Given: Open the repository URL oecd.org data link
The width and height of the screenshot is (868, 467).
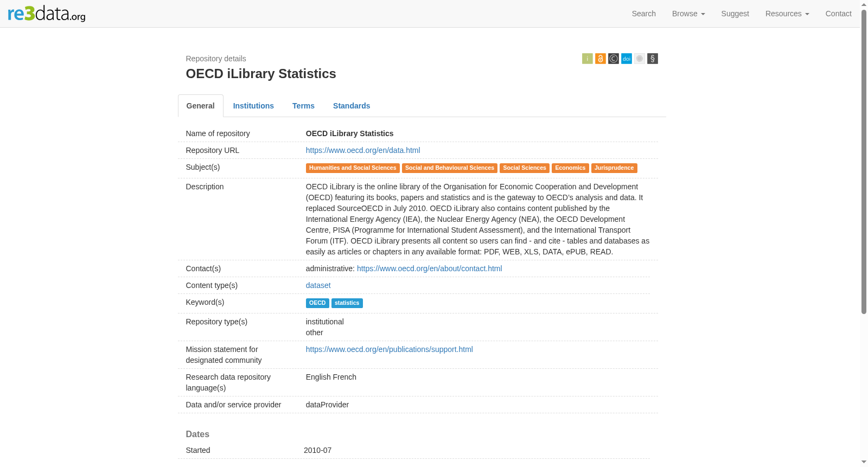Looking at the screenshot, I should pyautogui.click(x=363, y=150).
